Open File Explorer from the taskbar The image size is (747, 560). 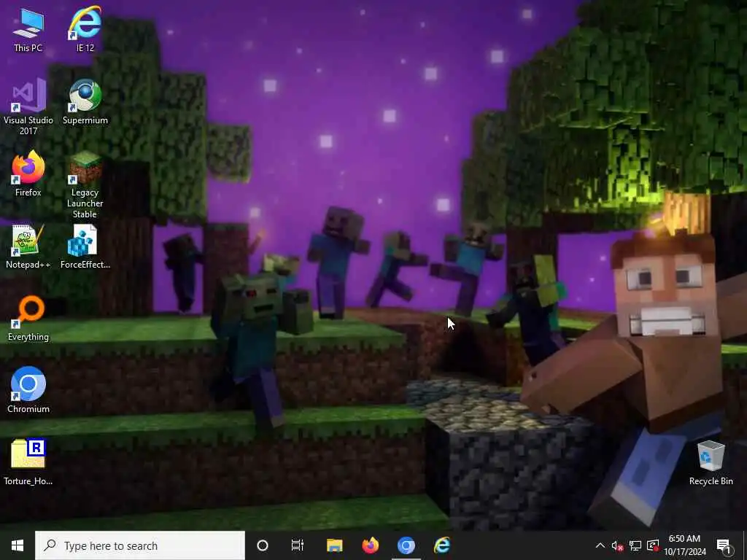pyautogui.click(x=334, y=545)
